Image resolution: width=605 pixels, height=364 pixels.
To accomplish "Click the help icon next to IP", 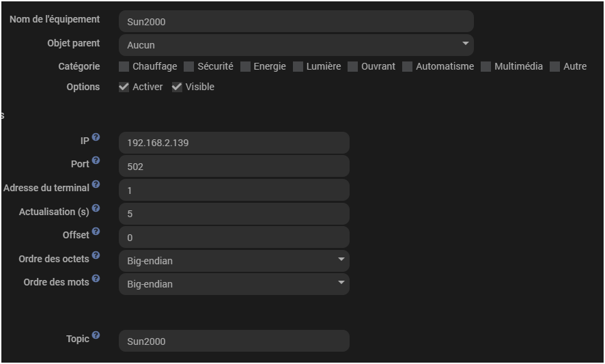I will click(x=96, y=137).
